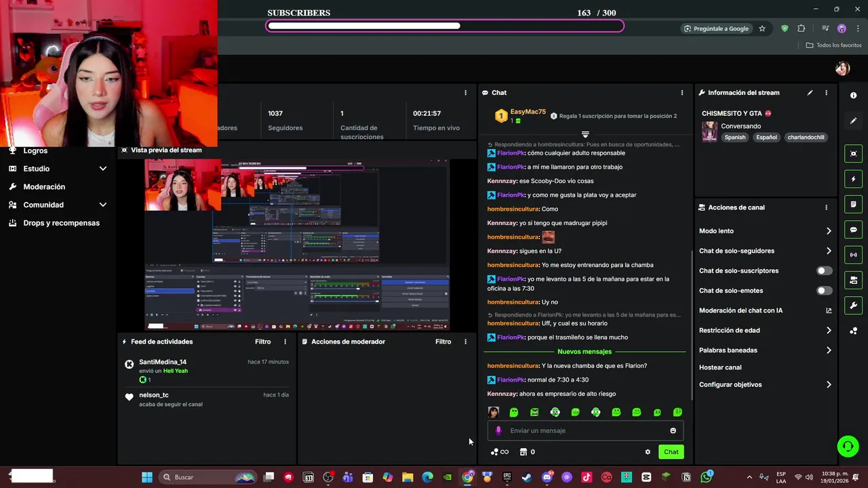Click the lightning bolt sidebar icon
868x488 pixels.
[853, 179]
